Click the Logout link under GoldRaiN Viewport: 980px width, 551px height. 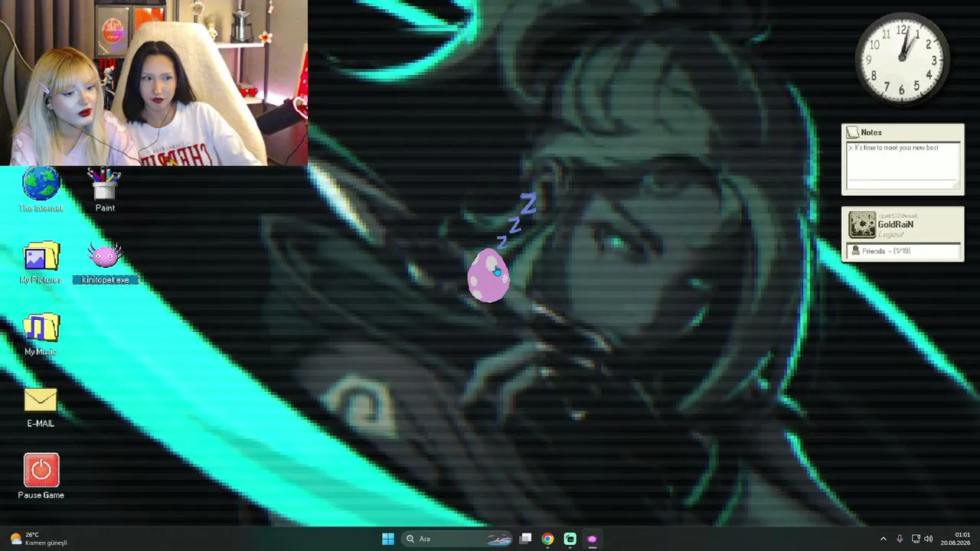tap(890, 234)
